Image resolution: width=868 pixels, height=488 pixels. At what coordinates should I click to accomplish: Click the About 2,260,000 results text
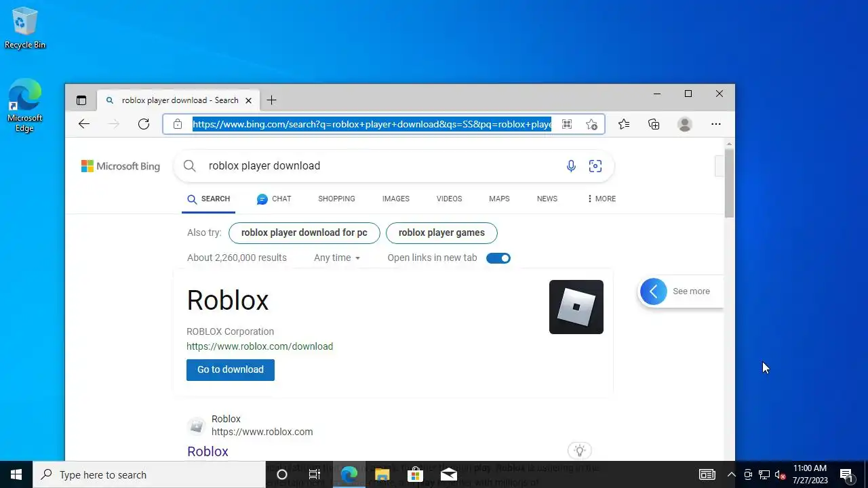(x=237, y=258)
